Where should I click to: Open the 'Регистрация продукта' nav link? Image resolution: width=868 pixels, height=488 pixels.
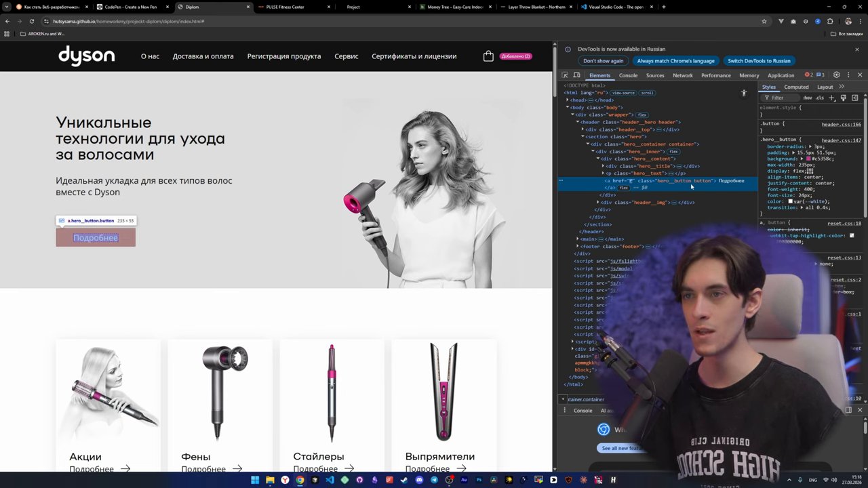pos(284,56)
